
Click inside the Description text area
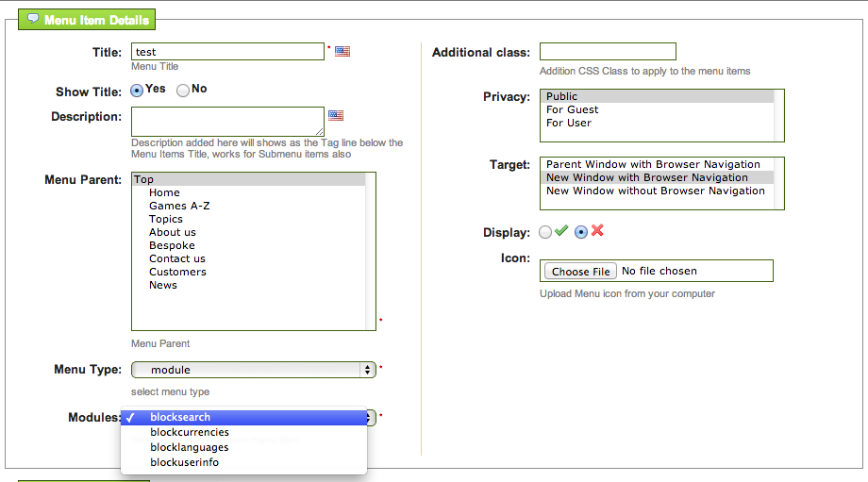pos(227,121)
